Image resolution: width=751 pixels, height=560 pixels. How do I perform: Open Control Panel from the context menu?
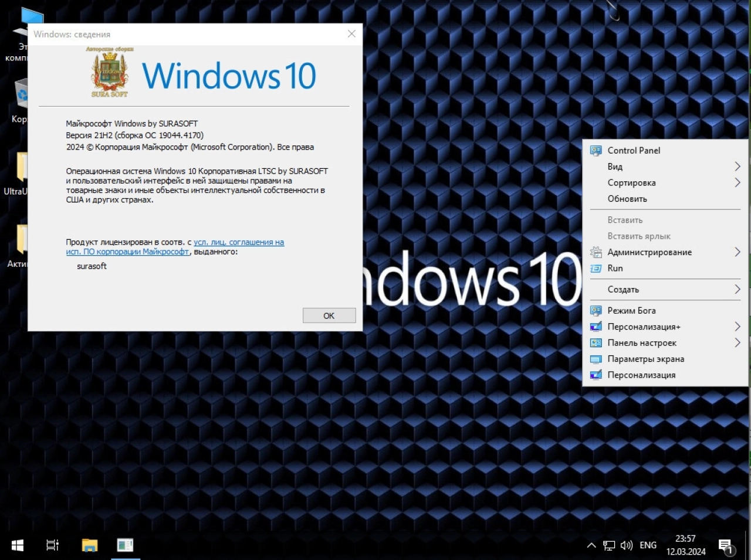click(665, 150)
